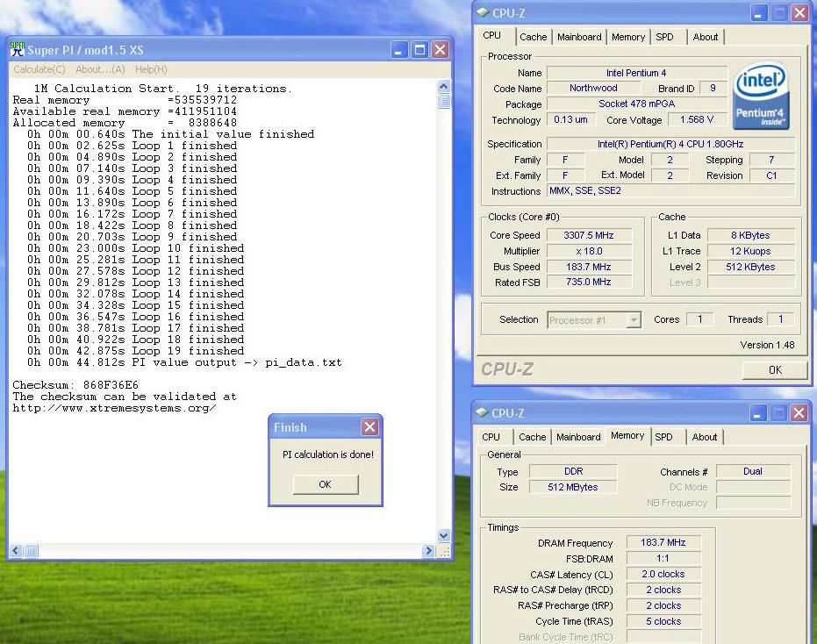Screen dimensions: 817x644
Task: Click the '512 KBytes' Level 2 cache value
Action: (x=751, y=267)
